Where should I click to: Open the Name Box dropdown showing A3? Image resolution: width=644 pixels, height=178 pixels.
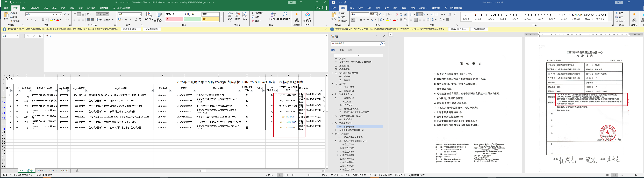tap(17, 36)
